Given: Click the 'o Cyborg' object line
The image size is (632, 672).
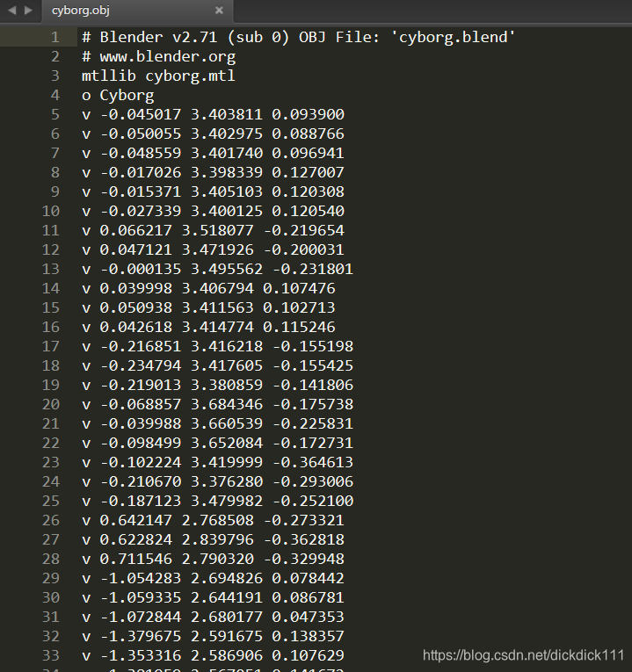Looking at the screenshot, I should pos(118,95).
